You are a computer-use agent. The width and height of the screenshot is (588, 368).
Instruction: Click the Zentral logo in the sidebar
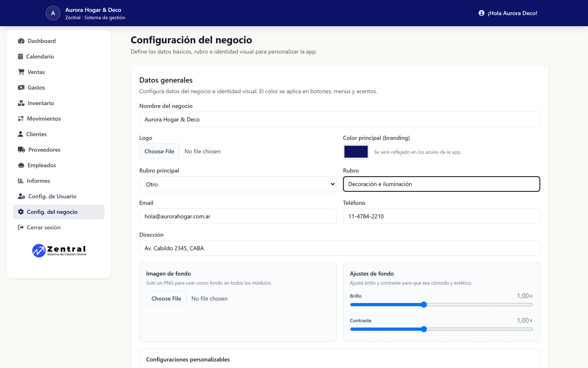59,250
